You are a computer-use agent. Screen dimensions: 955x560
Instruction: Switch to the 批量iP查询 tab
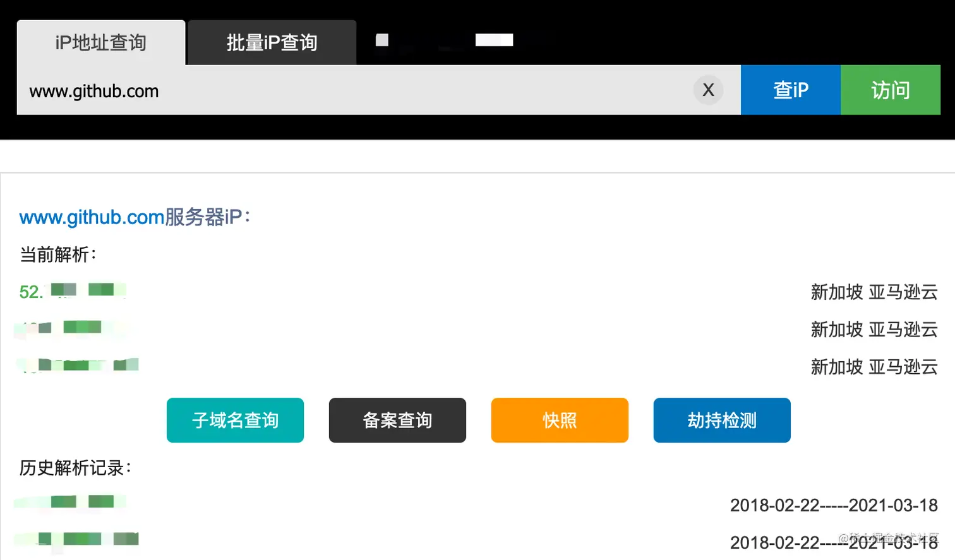(x=272, y=42)
